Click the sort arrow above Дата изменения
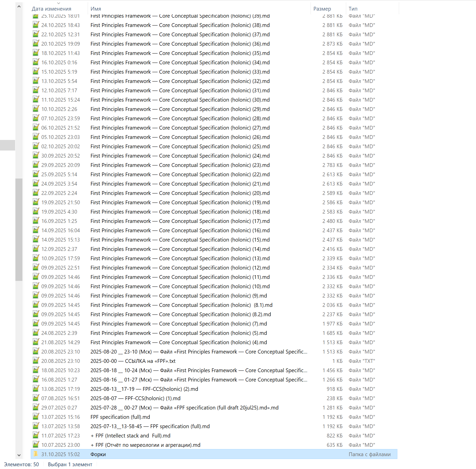Viewport: 476px width, 469px height. [58, 3]
